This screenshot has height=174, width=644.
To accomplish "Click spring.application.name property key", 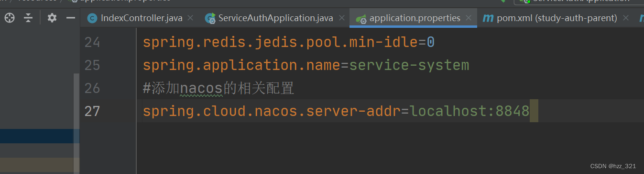I will coord(241,65).
